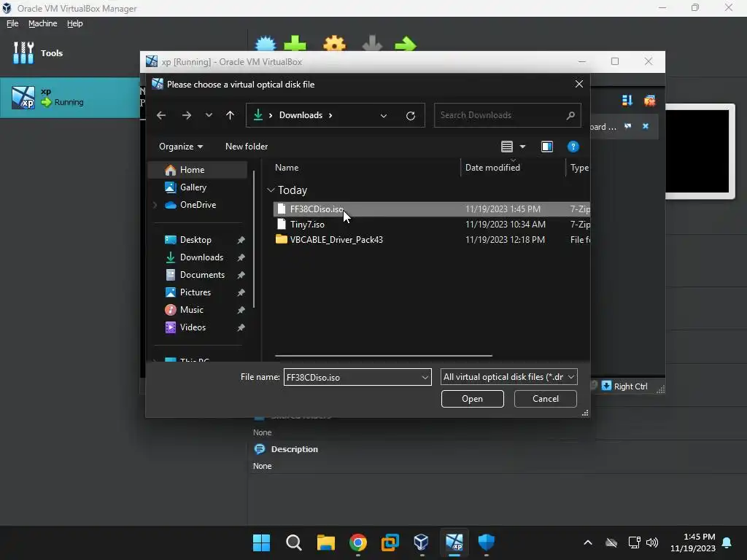
Task: Open Documents quick access folder
Action: pyautogui.click(x=202, y=275)
